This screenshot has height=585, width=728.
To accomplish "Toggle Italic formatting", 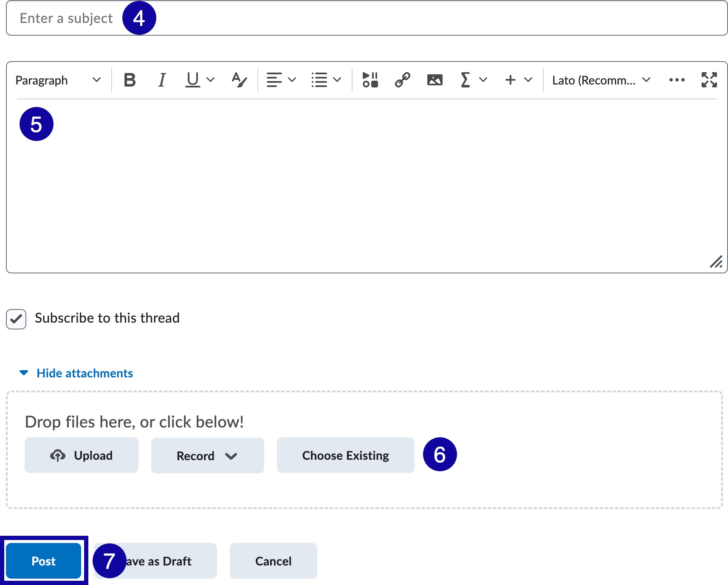I will pos(162,80).
